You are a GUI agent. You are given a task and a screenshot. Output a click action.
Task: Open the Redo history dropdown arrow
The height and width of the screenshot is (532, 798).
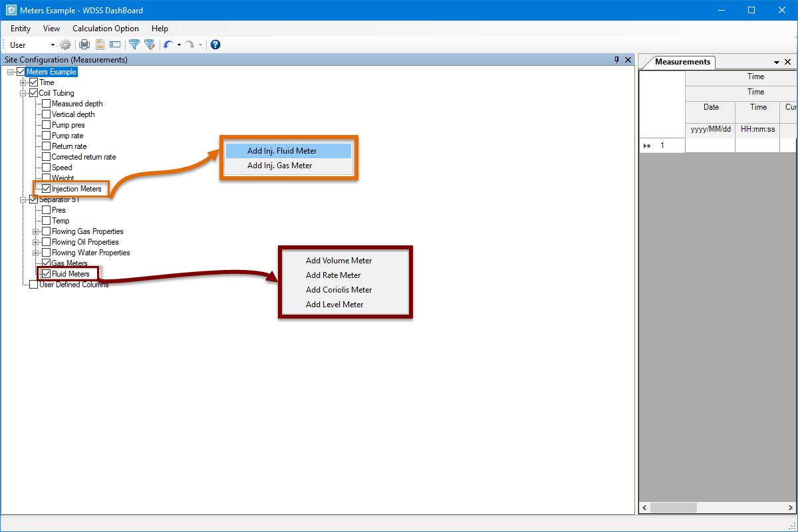click(200, 45)
